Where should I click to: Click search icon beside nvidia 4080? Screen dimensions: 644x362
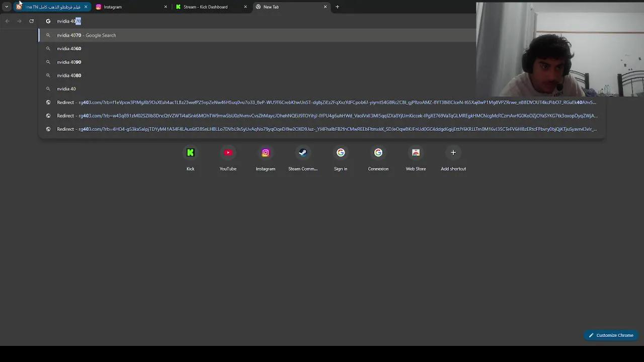[x=48, y=75]
